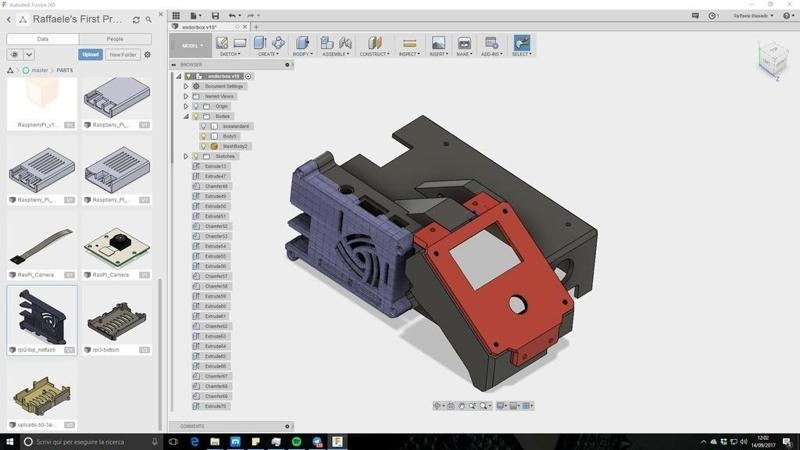Open data panel settings gear
Viewport: 800px width, 450px height.
click(x=147, y=54)
